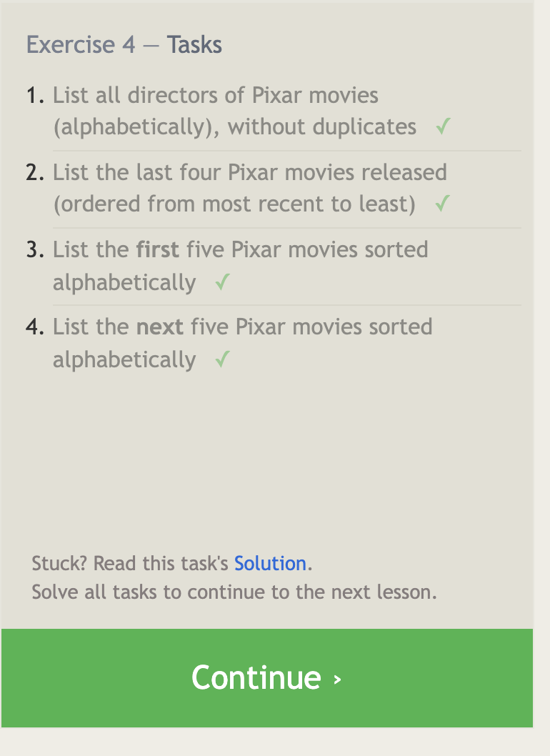Click the green checkmark beside the directors task

pos(443,127)
